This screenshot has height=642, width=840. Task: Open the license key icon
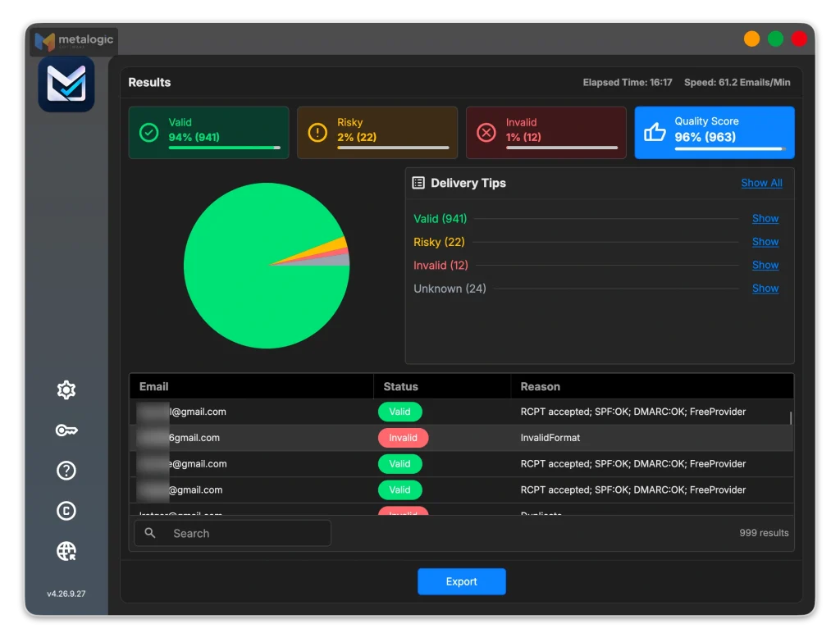point(66,430)
